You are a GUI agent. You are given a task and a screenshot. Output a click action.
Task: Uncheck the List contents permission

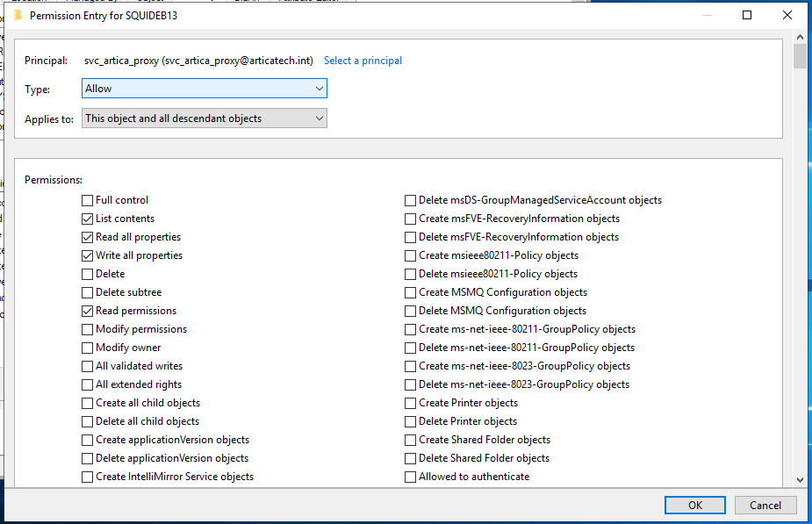point(87,219)
